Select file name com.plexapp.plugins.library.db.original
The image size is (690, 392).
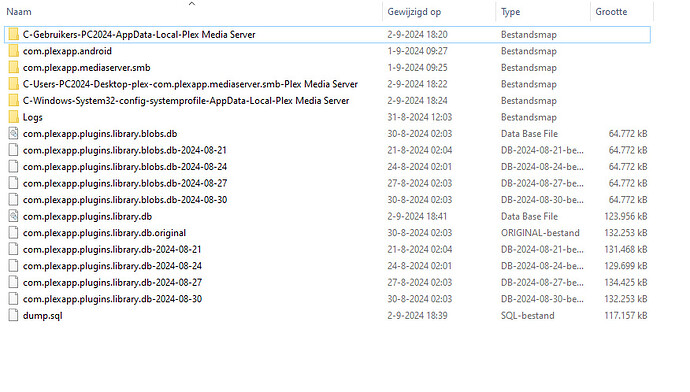pos(104,233)
